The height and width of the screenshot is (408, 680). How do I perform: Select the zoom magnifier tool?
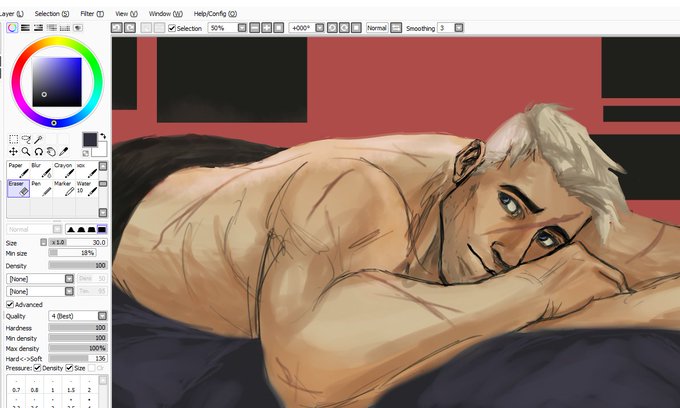[26, 151]
